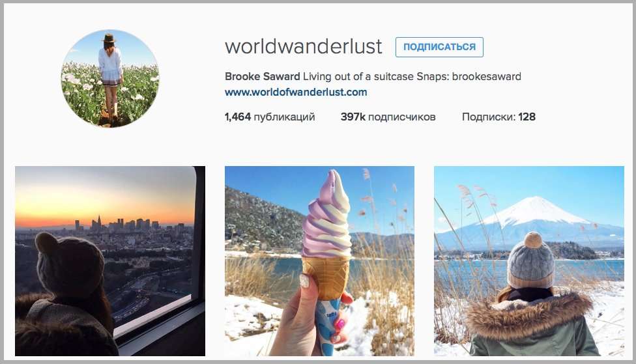This screenshot has height=364, width=636.
Task: Open the sunset city skyline photo
Action: click(110, 261)
